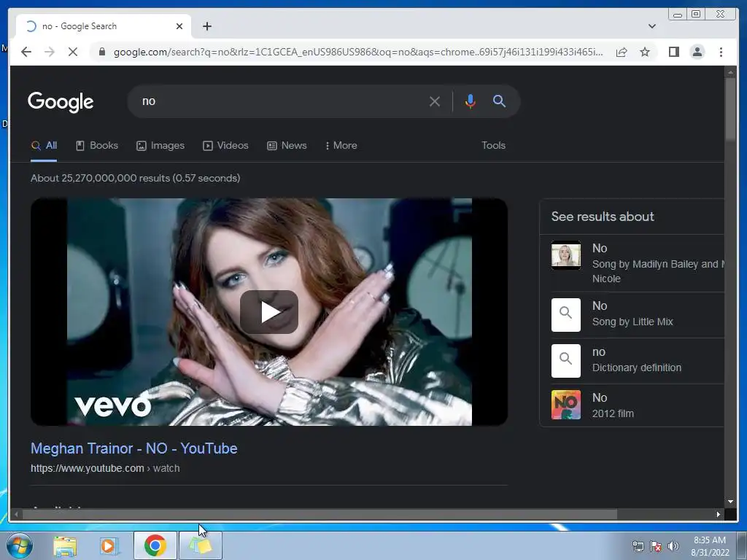Open the Windows Start menu
This screenshot has height=560, width=747.
pyautogui.click(x=19, y=545)
